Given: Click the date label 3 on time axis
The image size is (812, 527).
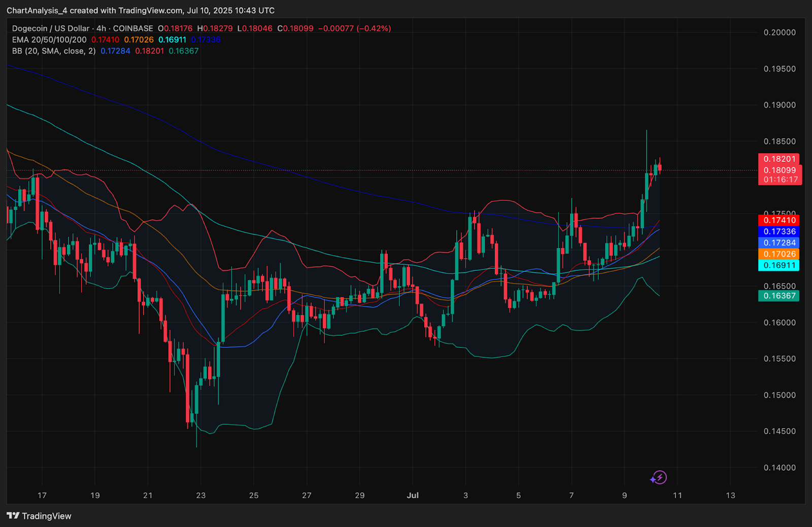Looking at the screenshot, I should [x=465, y=495].
